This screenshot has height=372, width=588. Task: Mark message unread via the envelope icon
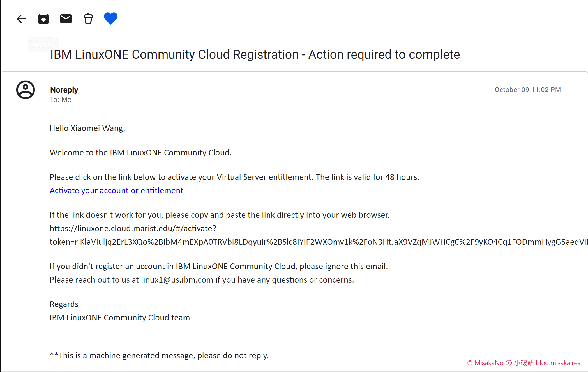point(66,19)
